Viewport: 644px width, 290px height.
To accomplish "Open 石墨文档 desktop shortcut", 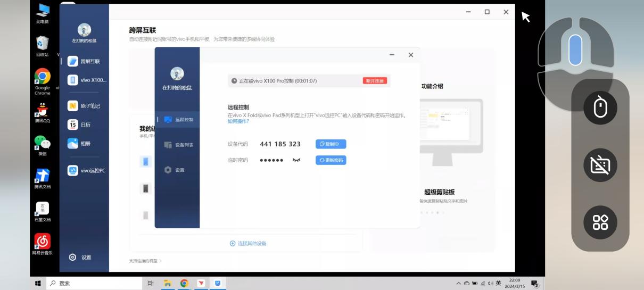I will (43, 211).
